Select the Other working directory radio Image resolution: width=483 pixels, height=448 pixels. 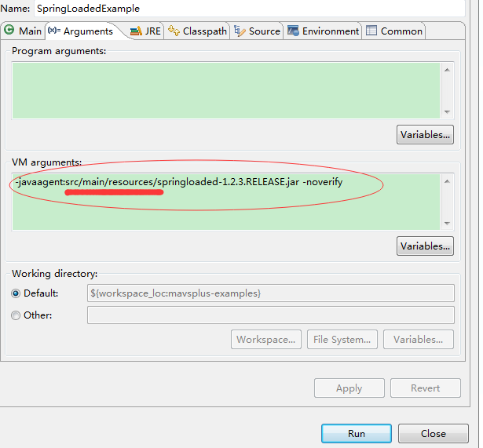coord(16,315)
